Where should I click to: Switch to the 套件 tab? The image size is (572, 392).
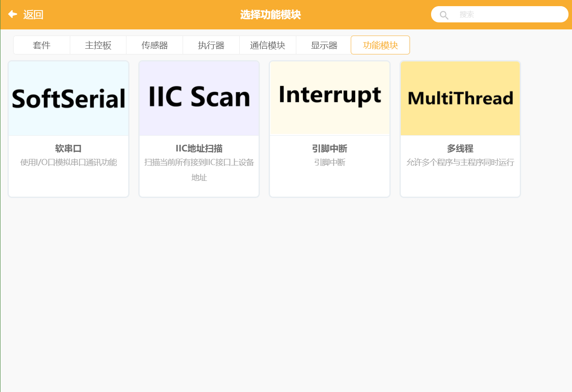tap(41, 45)
